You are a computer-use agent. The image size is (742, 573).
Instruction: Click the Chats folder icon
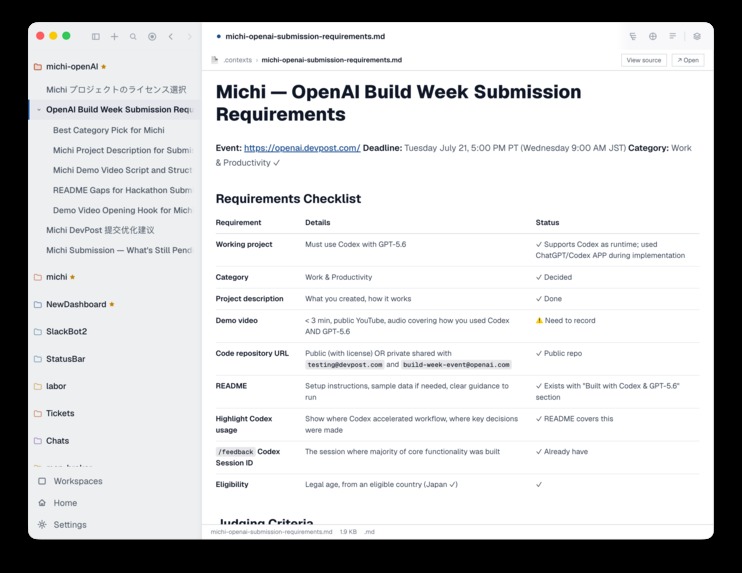[x=38, y=441]
